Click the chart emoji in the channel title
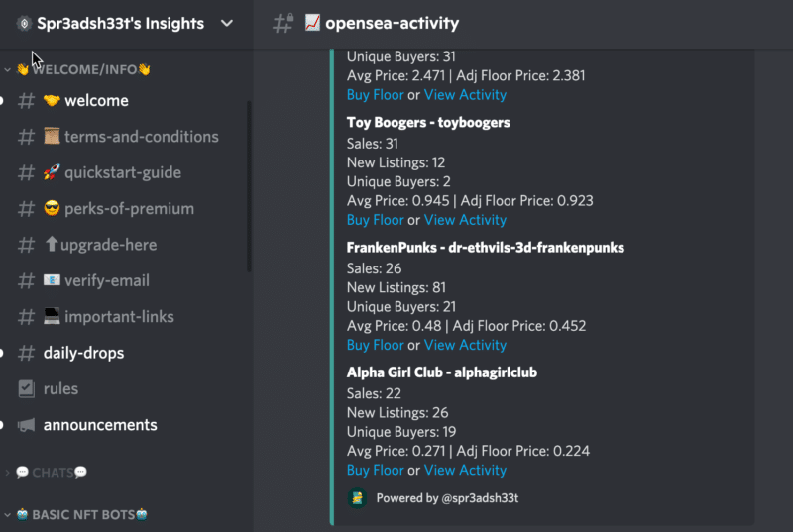 point(312,23)
